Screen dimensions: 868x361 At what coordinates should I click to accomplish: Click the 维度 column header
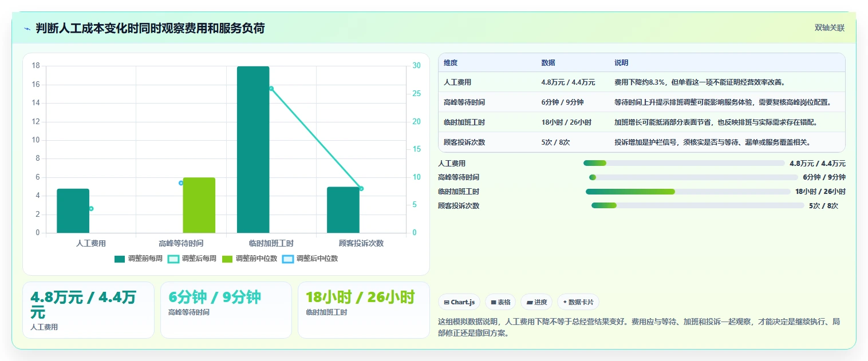pos(451,63)
